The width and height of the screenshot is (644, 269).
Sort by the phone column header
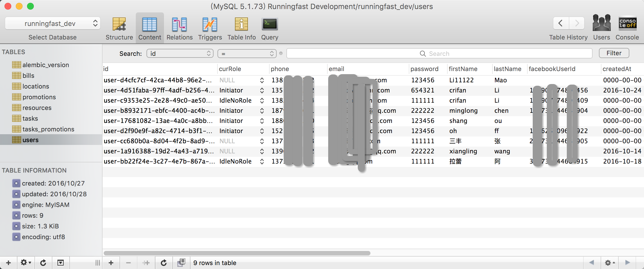coord(298,69)
